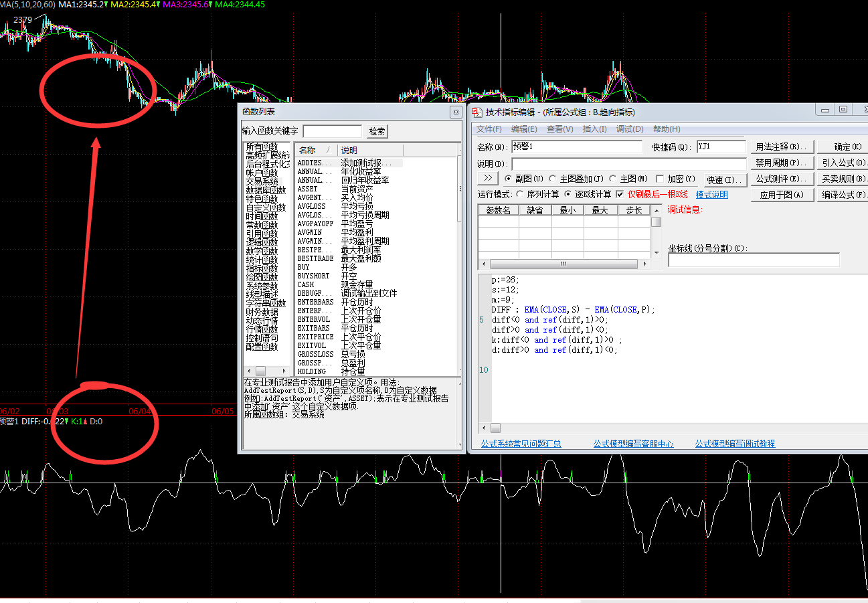Click the function keyword search field
The height and width of the screenshot is (603, 868).
point(332,131)
